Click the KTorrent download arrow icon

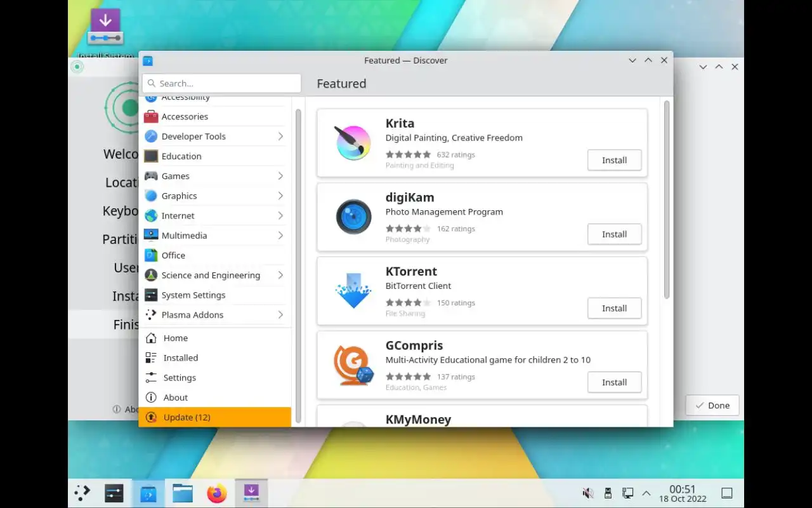point(353,291)
